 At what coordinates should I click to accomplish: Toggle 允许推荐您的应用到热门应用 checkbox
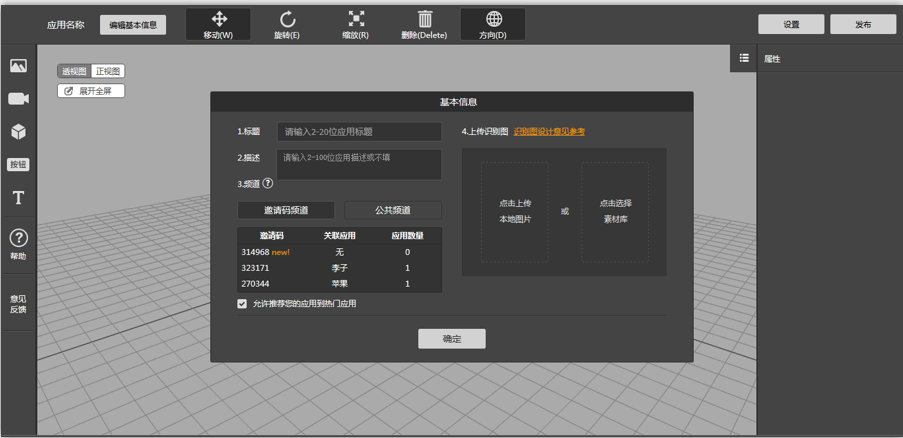(242, 303)
